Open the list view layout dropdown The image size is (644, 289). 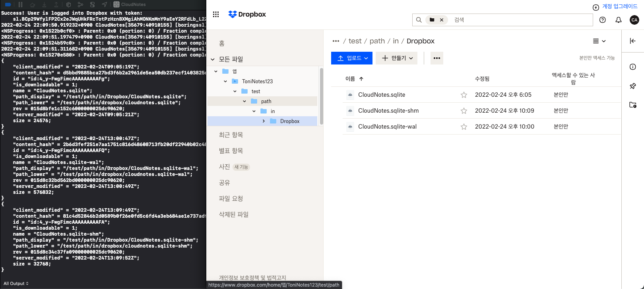point(599,41)
